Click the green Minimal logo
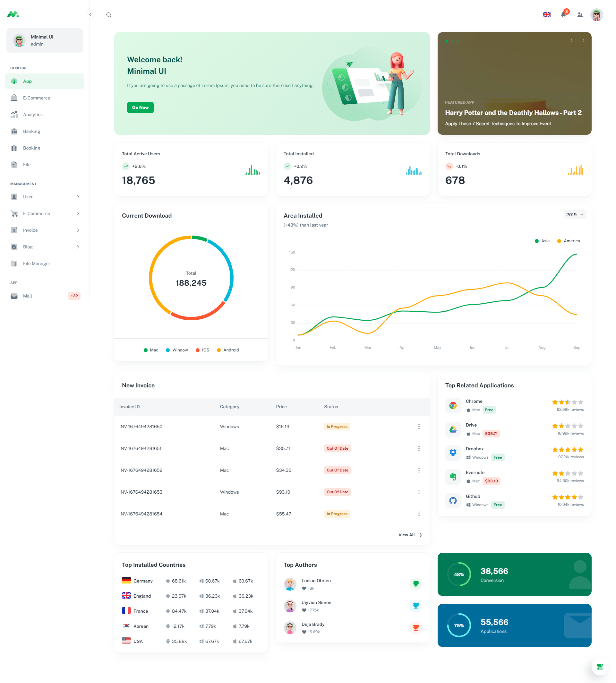Viewport: 616px width, 683px height. point(13,14)
